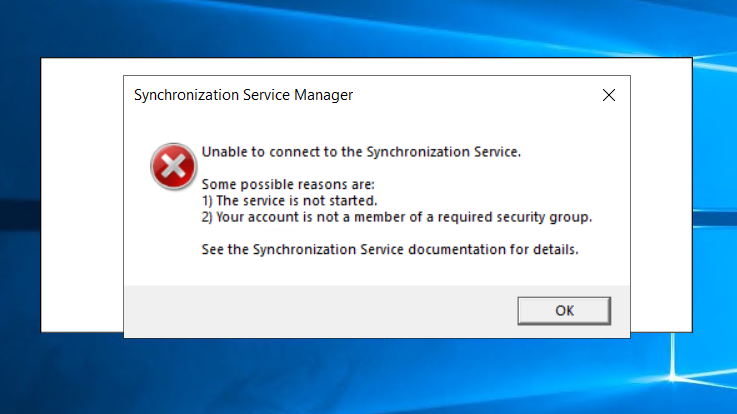Select the Synchronization Service Manager title text
Viewport: 737px width, 414px height.
243,95
